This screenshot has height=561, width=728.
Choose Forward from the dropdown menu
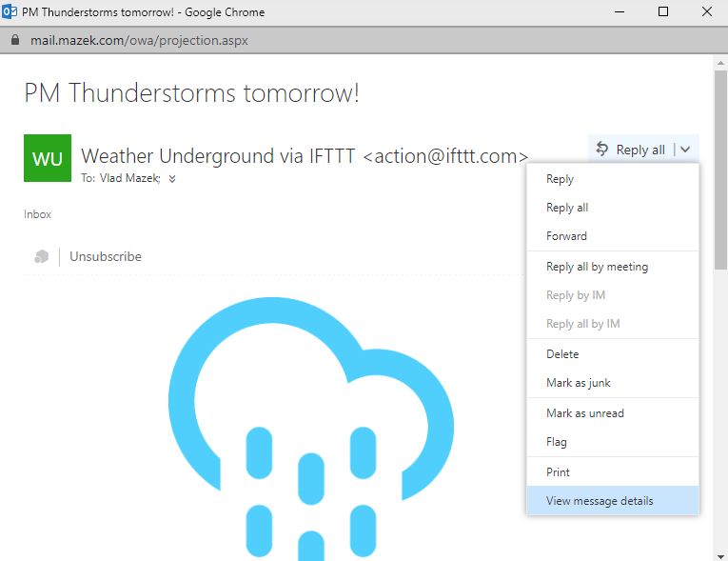[x=566, y=236]
